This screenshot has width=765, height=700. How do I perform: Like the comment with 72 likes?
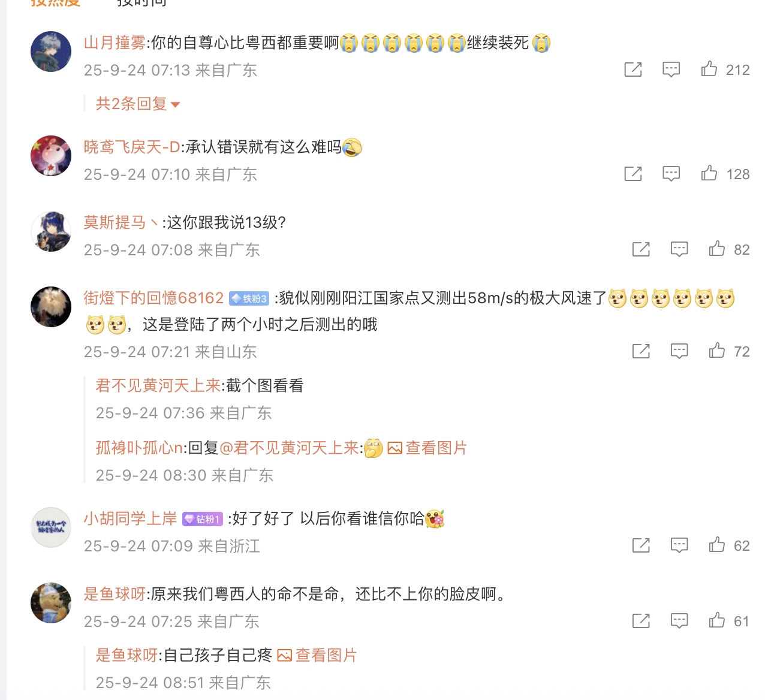tap(717, 351)
